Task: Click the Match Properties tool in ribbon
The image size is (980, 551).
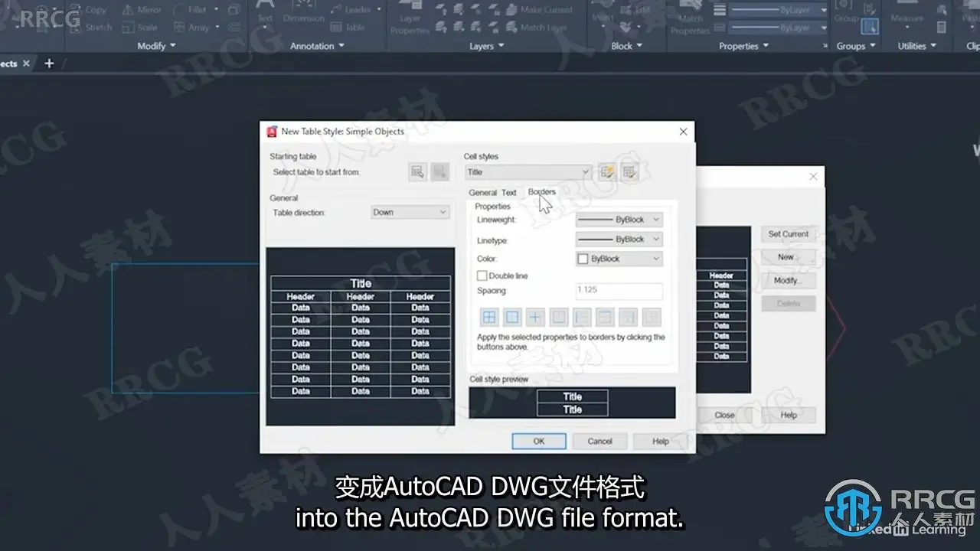Action: click(x=691, y=18)
